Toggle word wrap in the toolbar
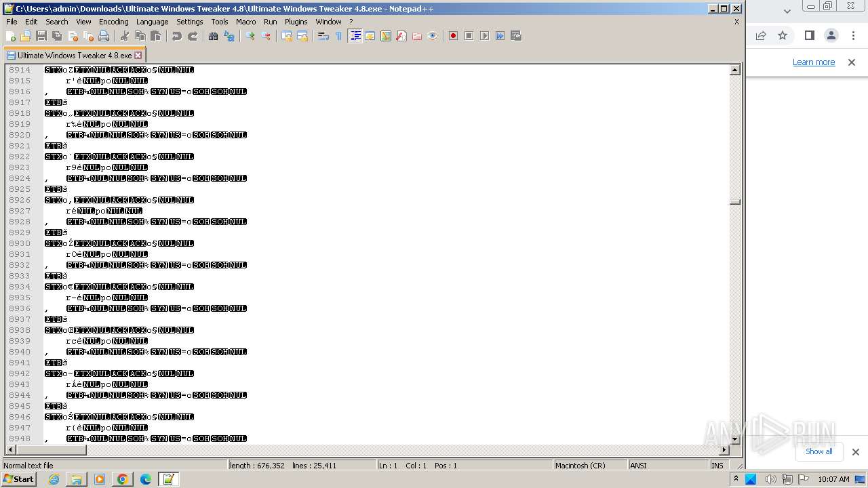The width and height of the screenshot is (868, 488). pos(323,36)
